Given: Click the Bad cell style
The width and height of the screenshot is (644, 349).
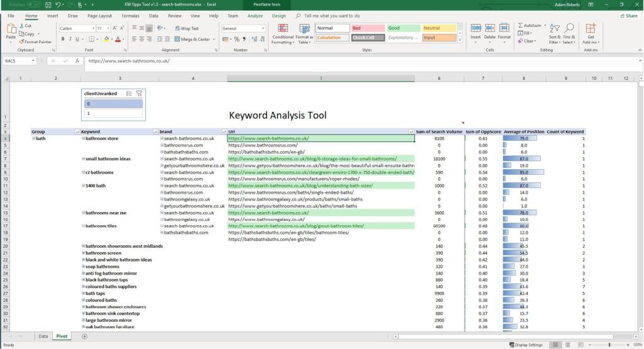Looking at the screenshot, I should point(368,28).
